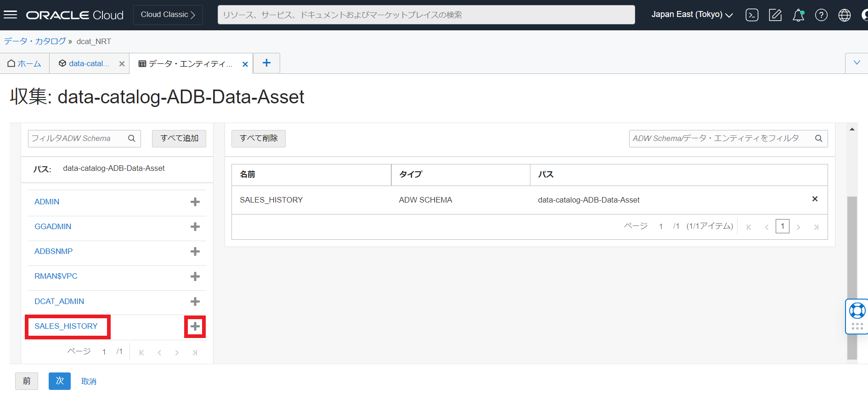Viewport: 868px width, 400px height.
Task: Open the life-ring support widget
Action: [857, 311]
